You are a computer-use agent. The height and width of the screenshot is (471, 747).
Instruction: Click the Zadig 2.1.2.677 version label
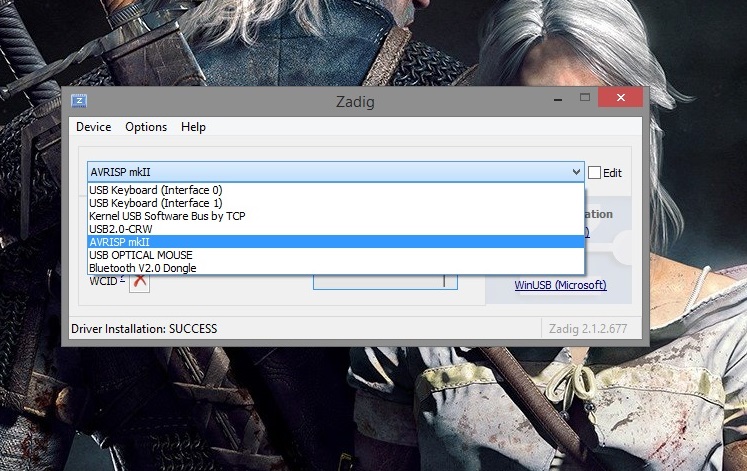(588, 329)
